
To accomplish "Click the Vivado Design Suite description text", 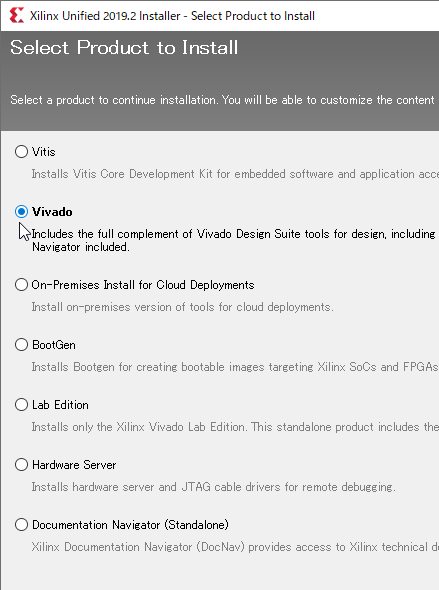I will [x=235, y=240].
